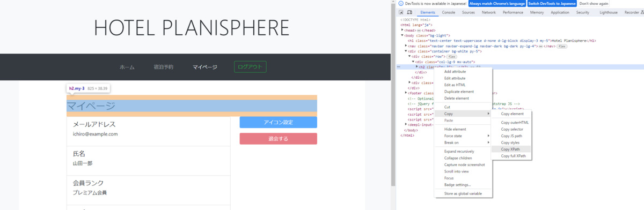The height and width of the screenshot is (210, 644).
Task: Switch to the Console tab
Action: [x=449, y=12]
